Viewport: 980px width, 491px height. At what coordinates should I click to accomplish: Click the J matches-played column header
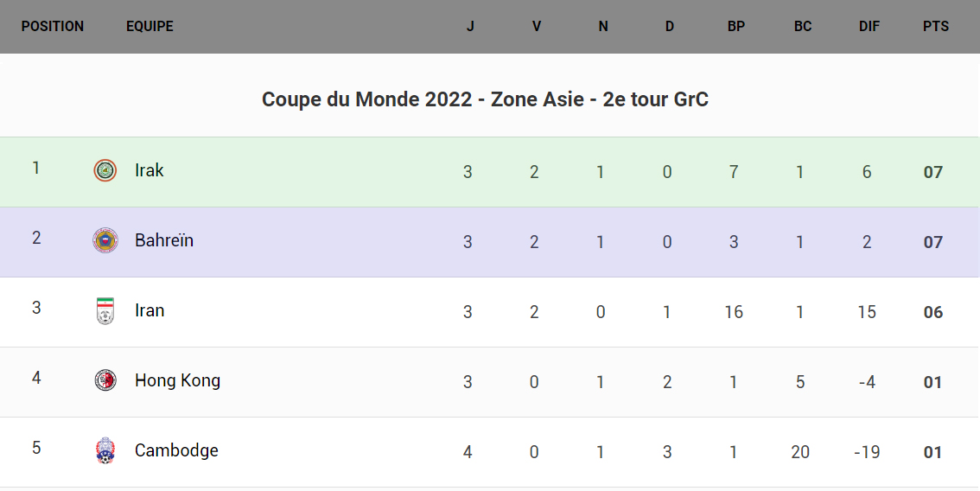(x=470, y=26)
